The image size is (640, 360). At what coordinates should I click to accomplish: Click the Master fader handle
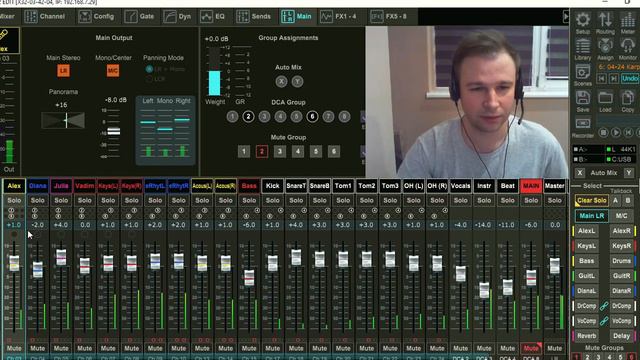point(555,266)
